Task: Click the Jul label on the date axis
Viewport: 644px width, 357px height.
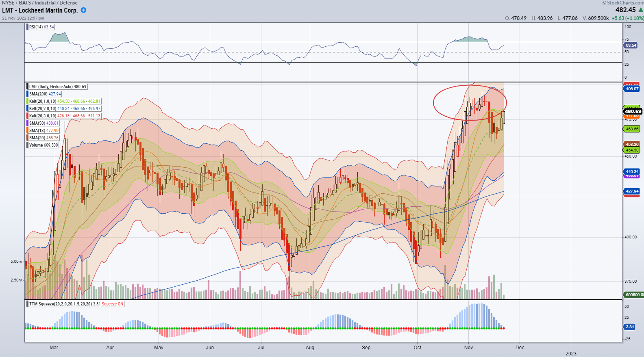Action: (261, 347)
